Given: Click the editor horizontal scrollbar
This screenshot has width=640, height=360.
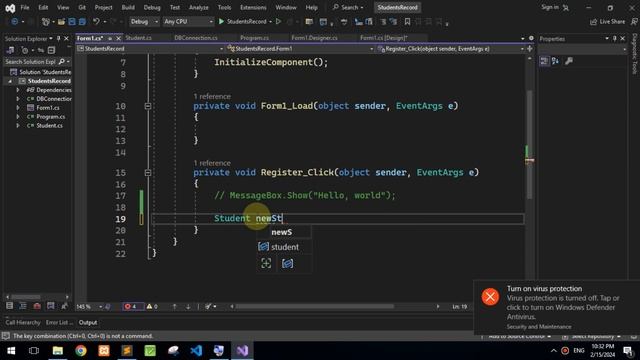Looking at the screenshot, I should point(314,306).
